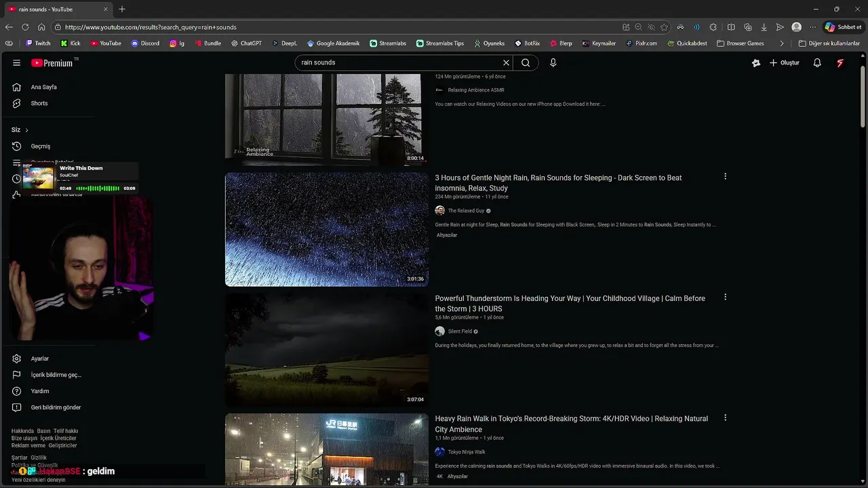
Task: Close the rain sounds YouTube tab
Action: [106, 9]
